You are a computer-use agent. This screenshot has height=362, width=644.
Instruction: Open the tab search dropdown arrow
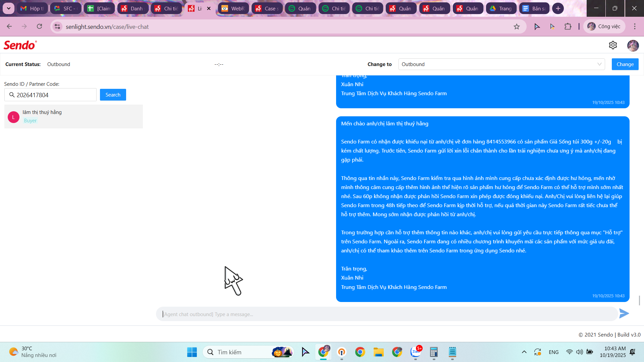tap(8, 8)
